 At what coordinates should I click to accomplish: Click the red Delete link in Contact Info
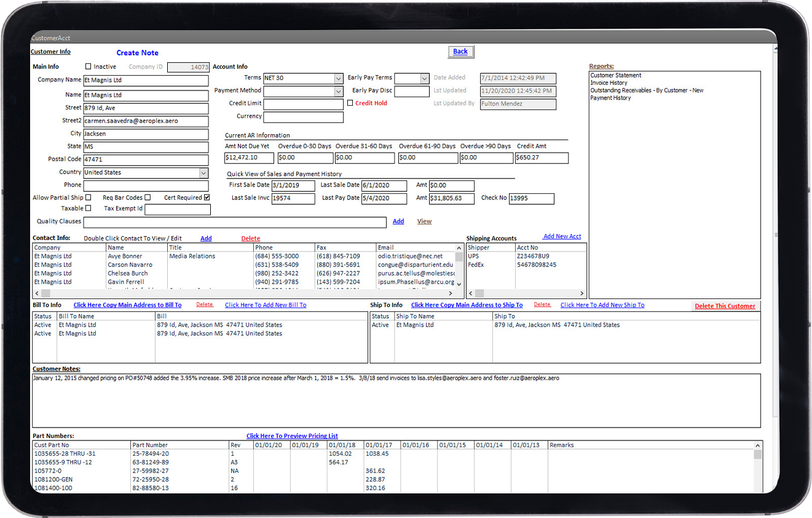tap(250, 239)
